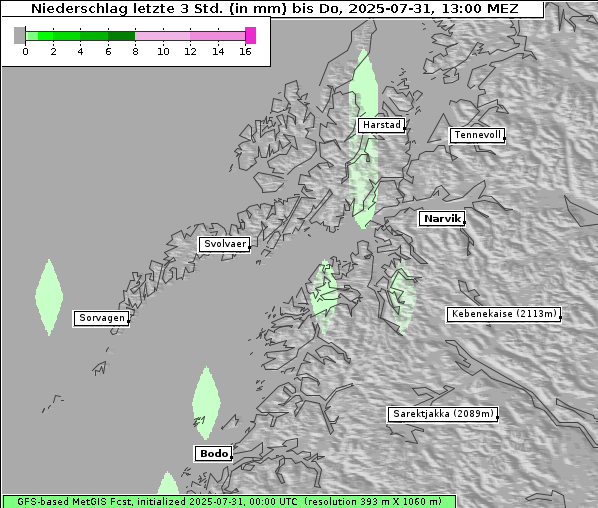Select the Bodo city label
Viewport: 598px width, 508px height.
pyautogui.click(x=213, y=454)
